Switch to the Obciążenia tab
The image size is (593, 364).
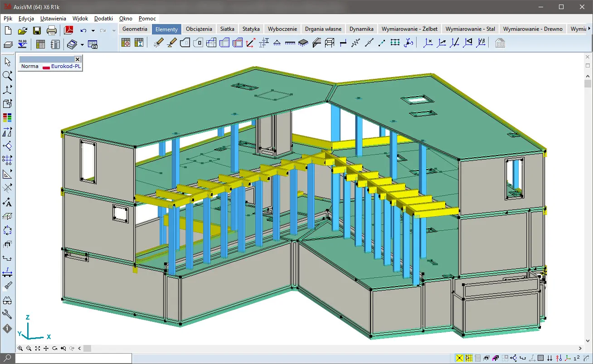point(199,29)
